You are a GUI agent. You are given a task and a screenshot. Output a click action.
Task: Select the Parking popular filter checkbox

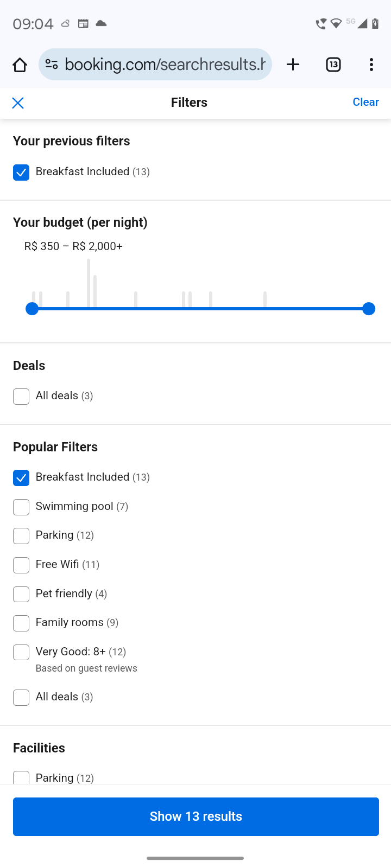tap(21, 536)
